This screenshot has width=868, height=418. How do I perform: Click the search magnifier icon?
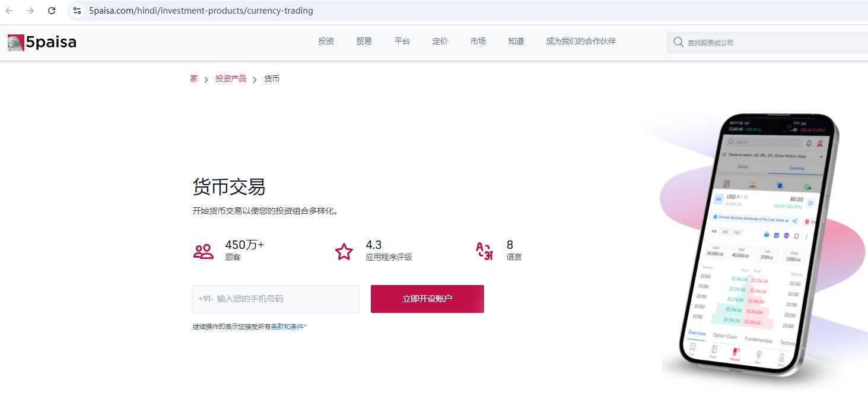tap(678, 42)
